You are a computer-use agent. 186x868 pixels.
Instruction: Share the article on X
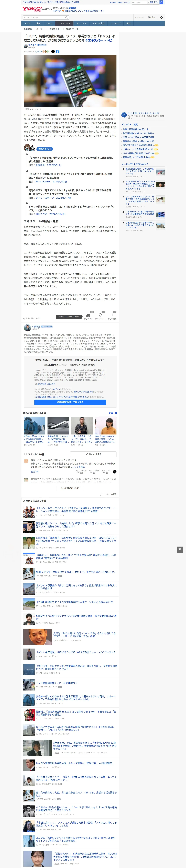tap(53, 52)
